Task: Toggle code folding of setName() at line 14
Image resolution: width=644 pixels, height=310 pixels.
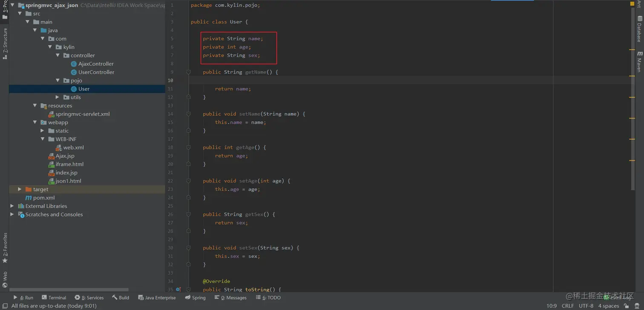Action: tap(189, 114)
